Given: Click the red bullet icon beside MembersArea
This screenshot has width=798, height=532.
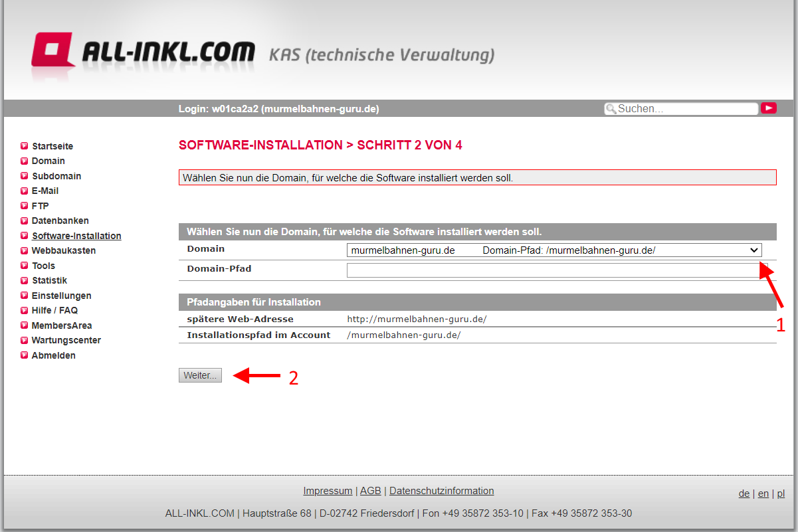Looking at the screenshot, I should [25, 325].
